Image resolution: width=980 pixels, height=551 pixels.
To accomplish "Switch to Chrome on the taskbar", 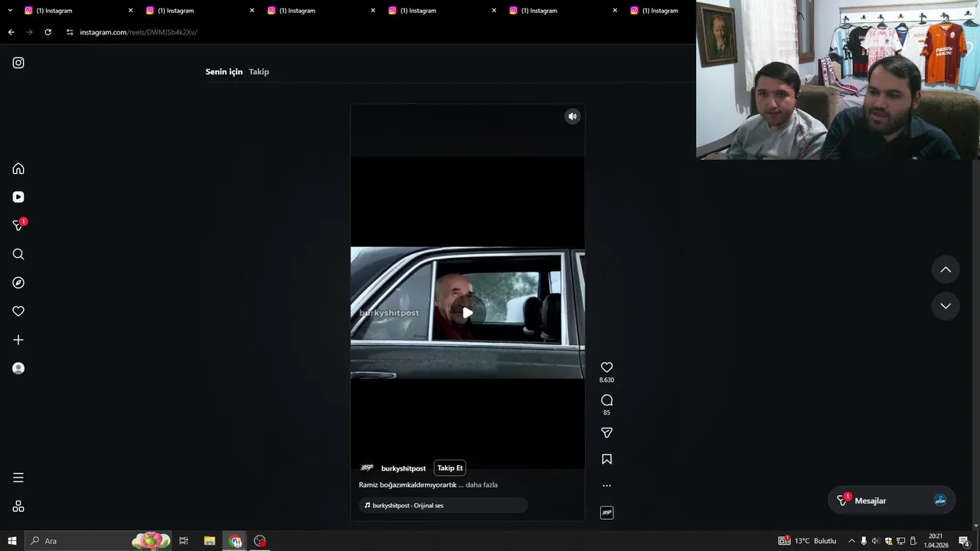I will pos(235,541).
